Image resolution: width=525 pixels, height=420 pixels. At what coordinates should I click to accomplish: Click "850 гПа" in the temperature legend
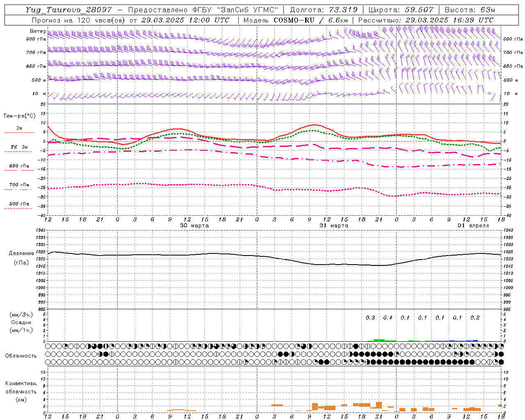(19, 166)
